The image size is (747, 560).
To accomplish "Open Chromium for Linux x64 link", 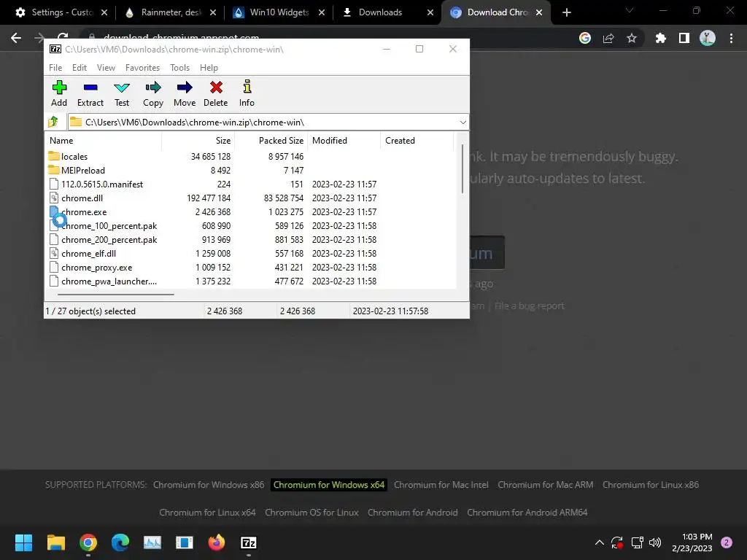I will tap(207, 513).
